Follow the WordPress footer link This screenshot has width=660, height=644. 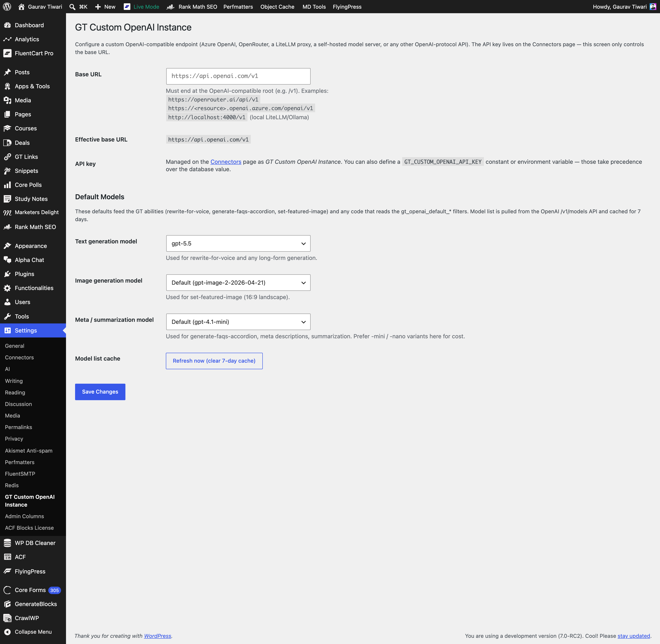coord(158,636)
